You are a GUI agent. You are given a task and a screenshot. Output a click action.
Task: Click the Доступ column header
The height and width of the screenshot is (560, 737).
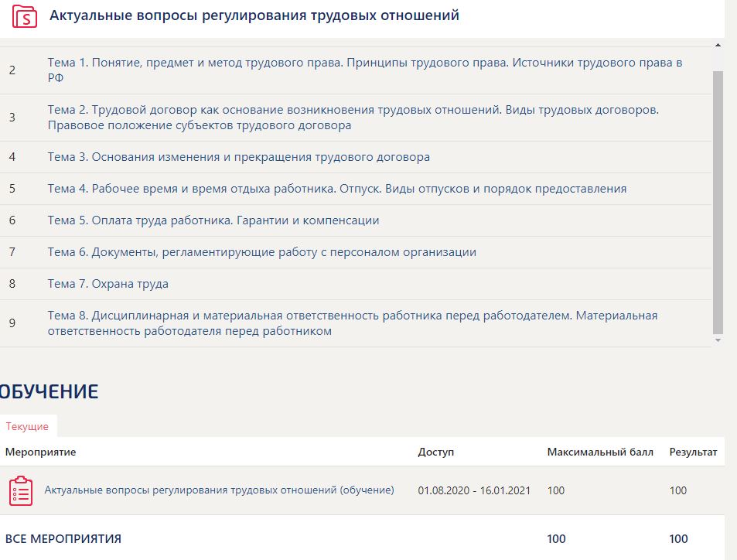tap(436, 452)
